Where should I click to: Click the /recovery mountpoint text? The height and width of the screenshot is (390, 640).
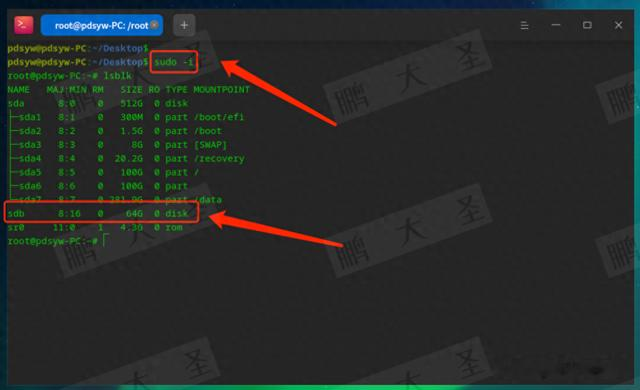[219, 159]
